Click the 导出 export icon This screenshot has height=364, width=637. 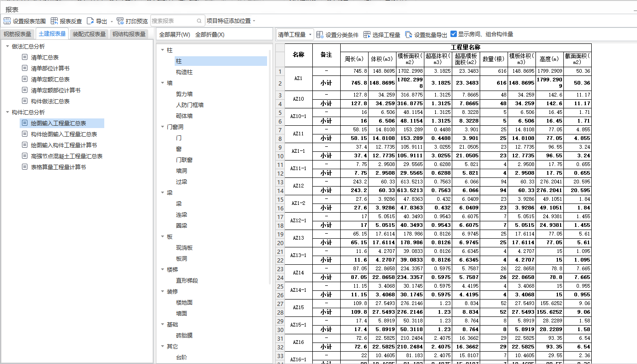pos(90,21)
